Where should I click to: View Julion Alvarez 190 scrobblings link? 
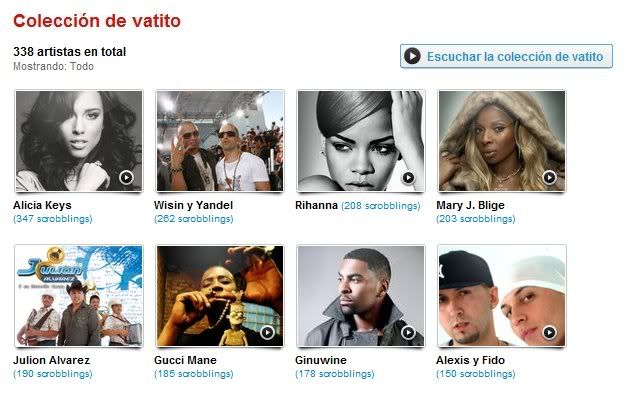[53, 374]
